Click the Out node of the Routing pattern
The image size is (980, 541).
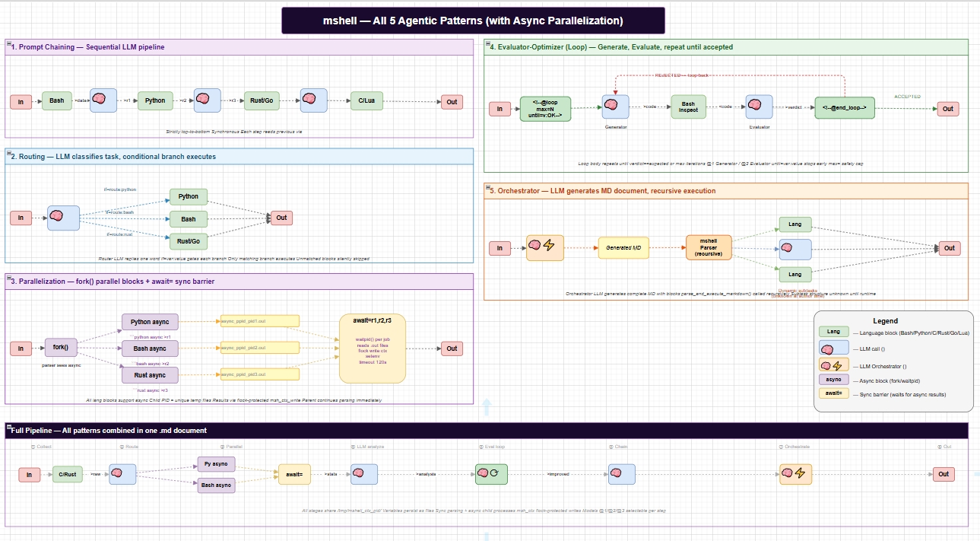tap(281, 218)
